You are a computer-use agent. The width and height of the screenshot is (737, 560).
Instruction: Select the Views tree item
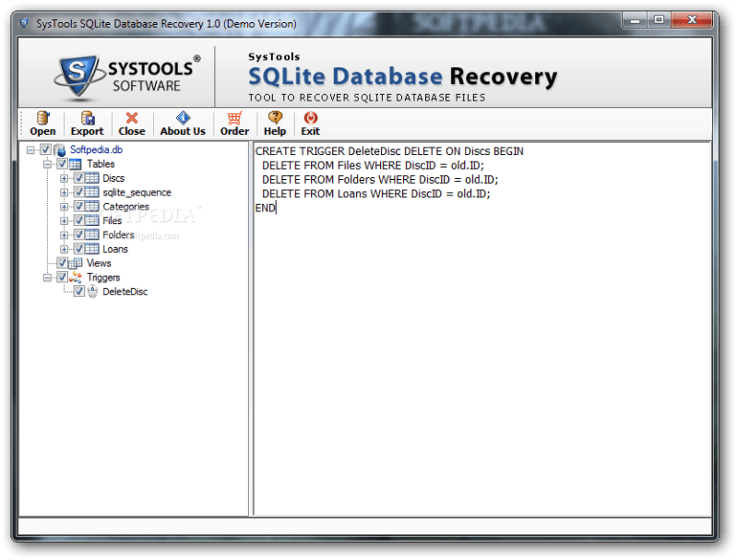[99, 263]
